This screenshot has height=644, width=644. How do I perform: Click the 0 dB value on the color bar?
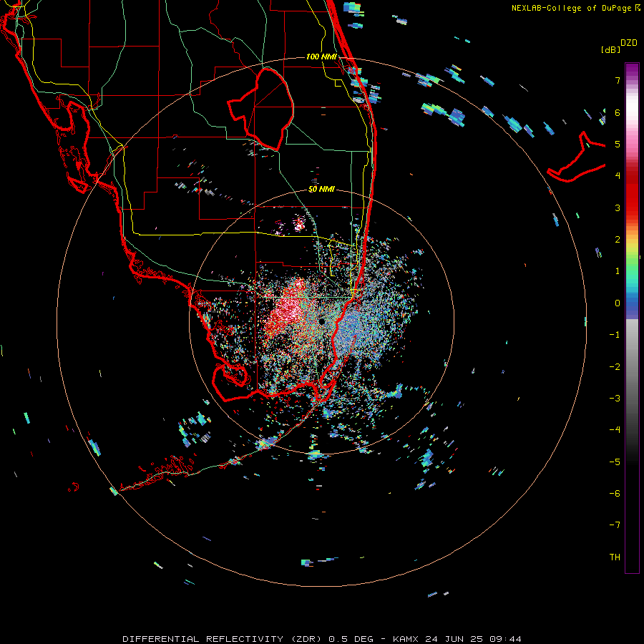pos(618,303)
